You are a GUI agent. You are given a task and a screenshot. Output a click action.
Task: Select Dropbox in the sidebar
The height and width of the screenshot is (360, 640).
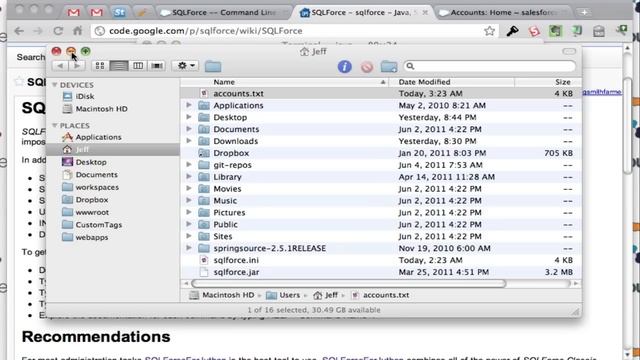(91, 200)
